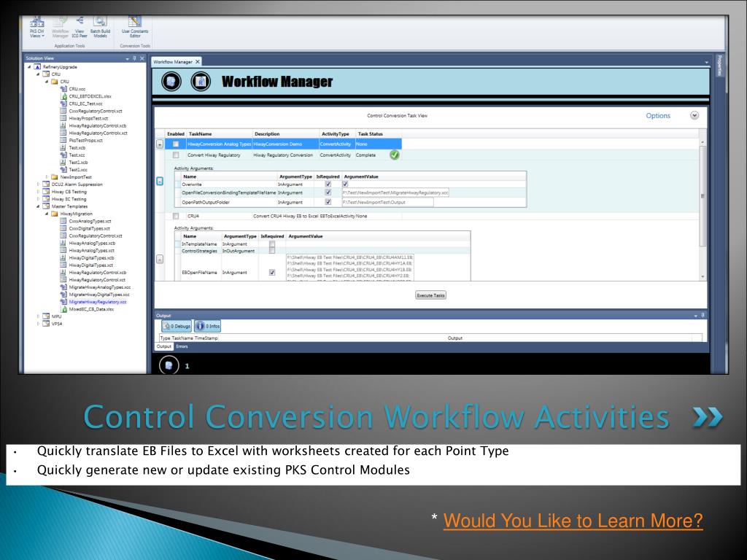747x560 pixels.
Task: Click the MPU project icon
Action: pyautogui.click(x=46, y=316)
